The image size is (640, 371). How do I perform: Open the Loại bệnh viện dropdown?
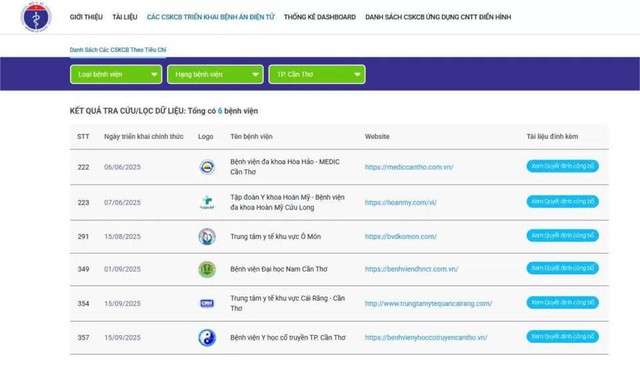[116, 74]
